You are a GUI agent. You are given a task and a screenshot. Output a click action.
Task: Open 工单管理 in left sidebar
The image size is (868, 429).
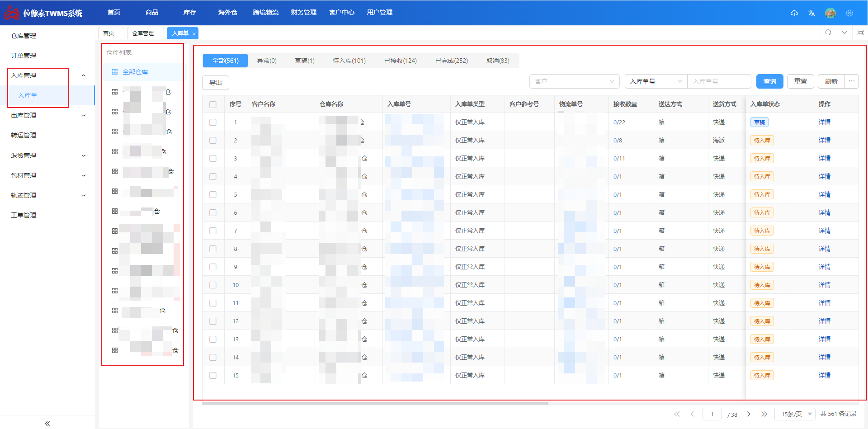24,215
